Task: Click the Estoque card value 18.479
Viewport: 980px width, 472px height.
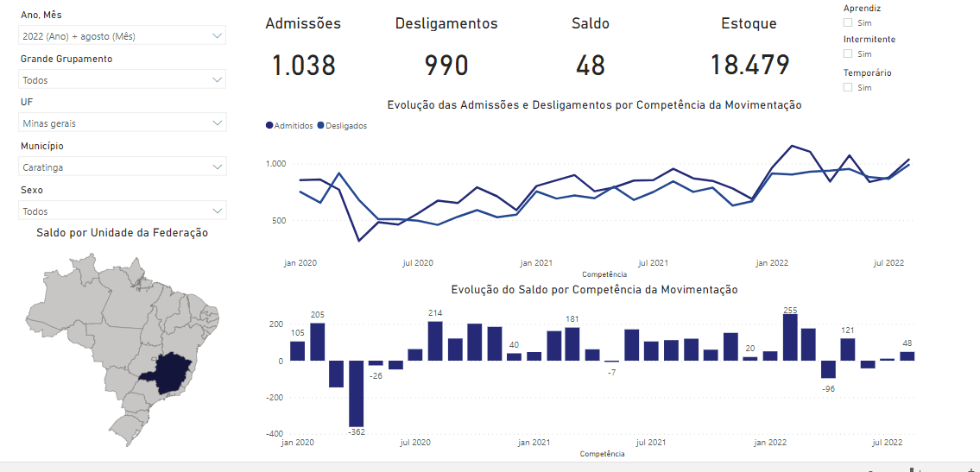Action: 749,66
